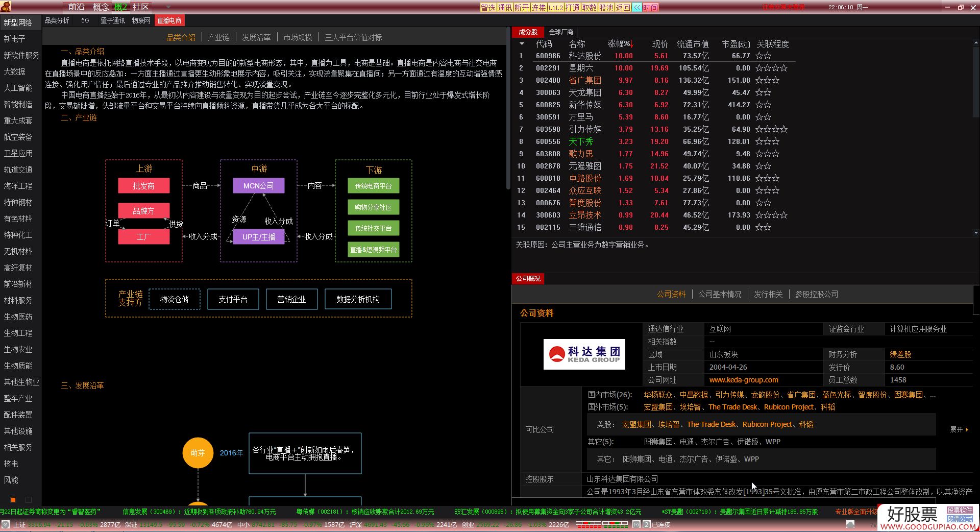Click the 上证 index in status bar
Image resolution: width=980 pixels, height=532 pixels.
19,524
